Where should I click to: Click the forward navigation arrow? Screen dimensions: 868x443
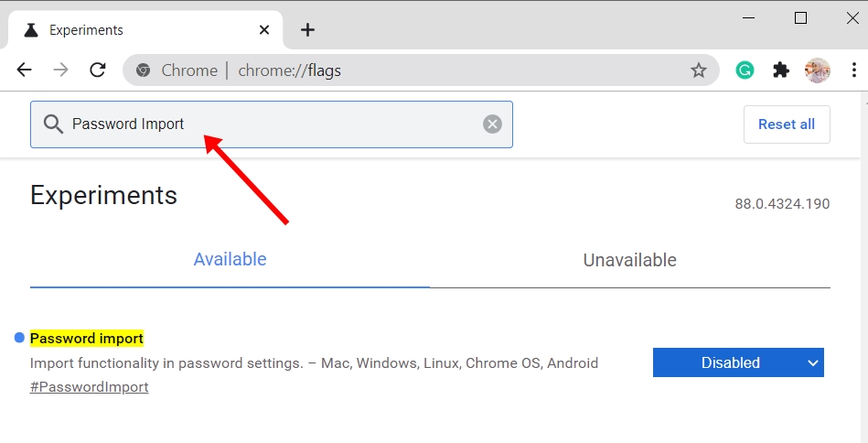pyautogui.click(x=60, y=70)
